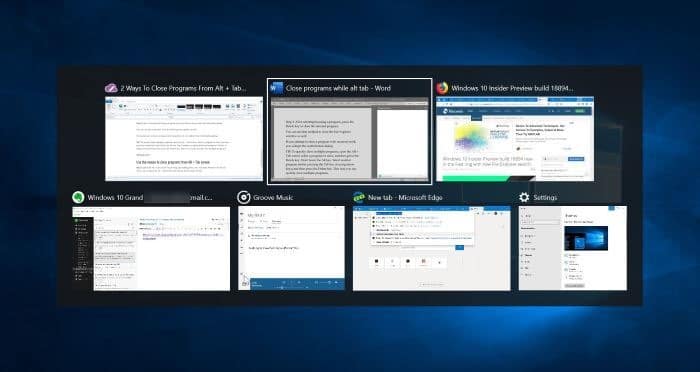This screenshot has width=700, height=372.
Task: Select the New tab Microsoft Edge thumbnail
Action: click(432, 248)
